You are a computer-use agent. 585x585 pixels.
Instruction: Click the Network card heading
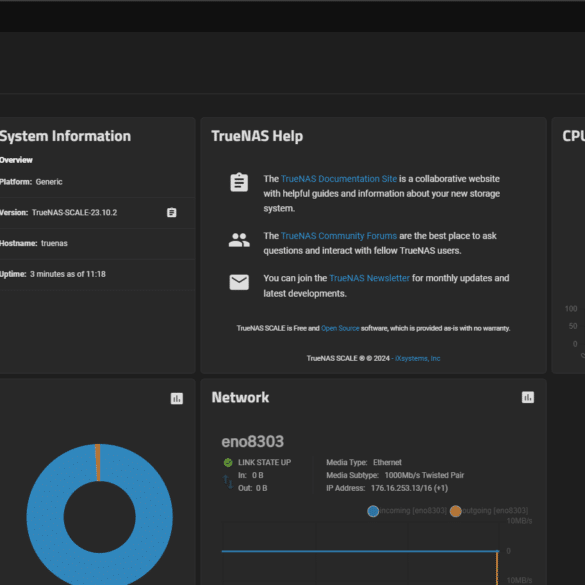[x=240, y=398]
